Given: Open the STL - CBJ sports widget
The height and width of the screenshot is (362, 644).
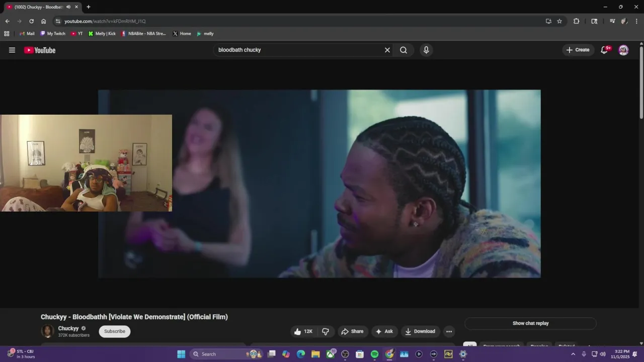Looking at the screenshot, I should tap(21, 354).
